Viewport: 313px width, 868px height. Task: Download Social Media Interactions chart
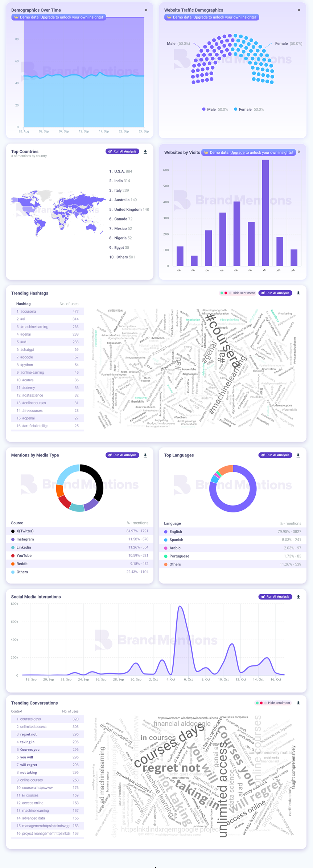click(x=298, y=597)
